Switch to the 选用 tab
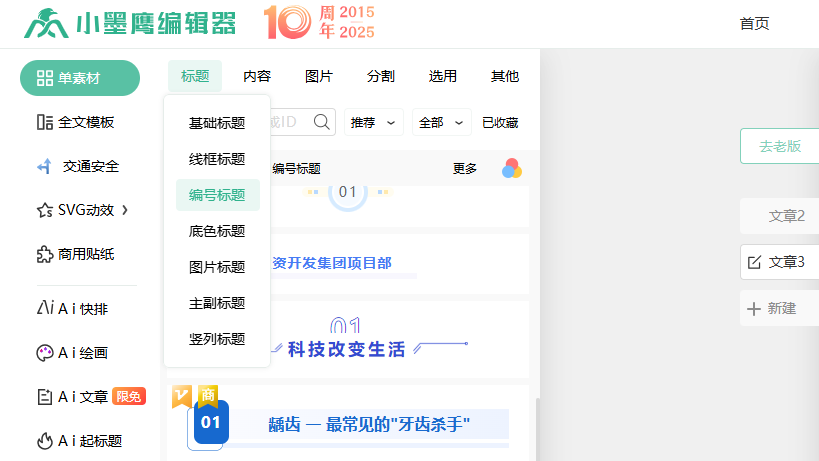Screen dimensions: 819x461 [443, 76]
